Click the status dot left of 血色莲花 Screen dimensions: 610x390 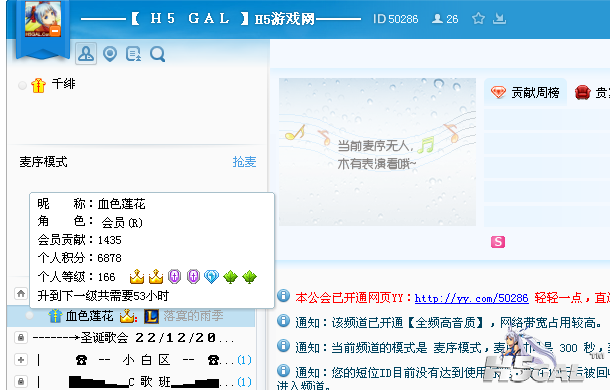pyautogui.click(x=29, y=316)
